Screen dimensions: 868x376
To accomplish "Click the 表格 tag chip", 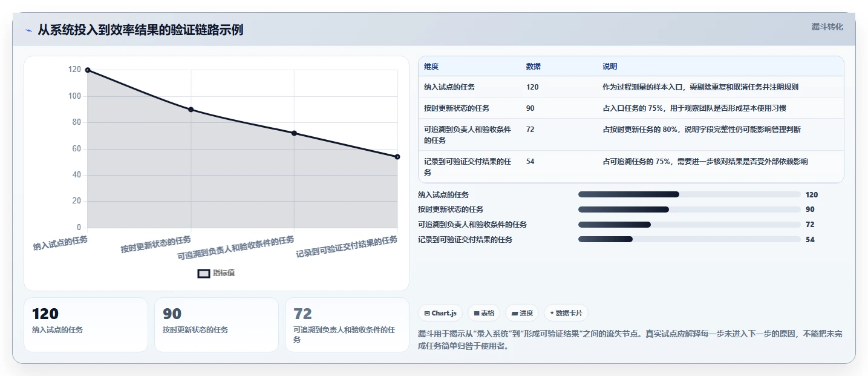I will coord(484,313).
